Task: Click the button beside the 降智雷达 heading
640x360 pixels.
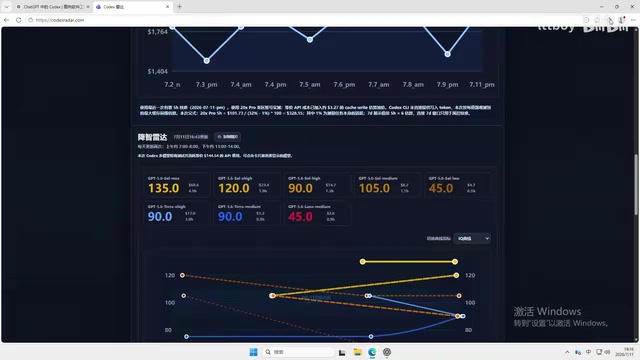Action: tap(228, 137)
